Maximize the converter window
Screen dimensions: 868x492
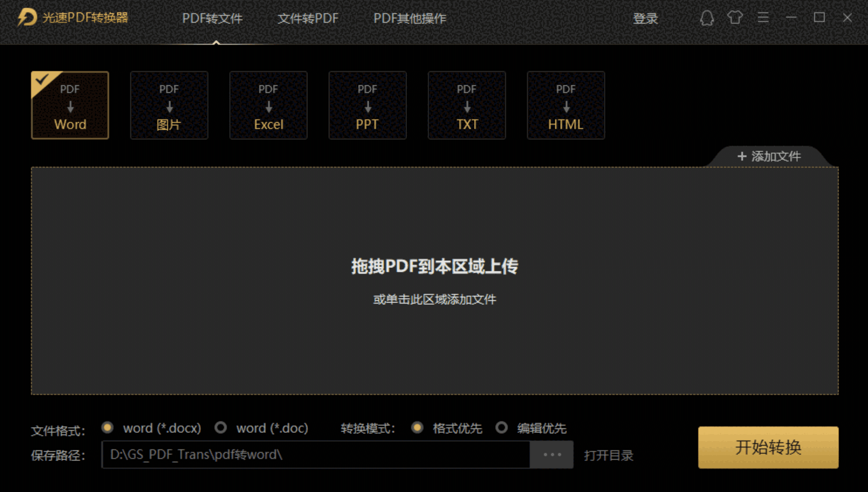click(x=819, y=18)
